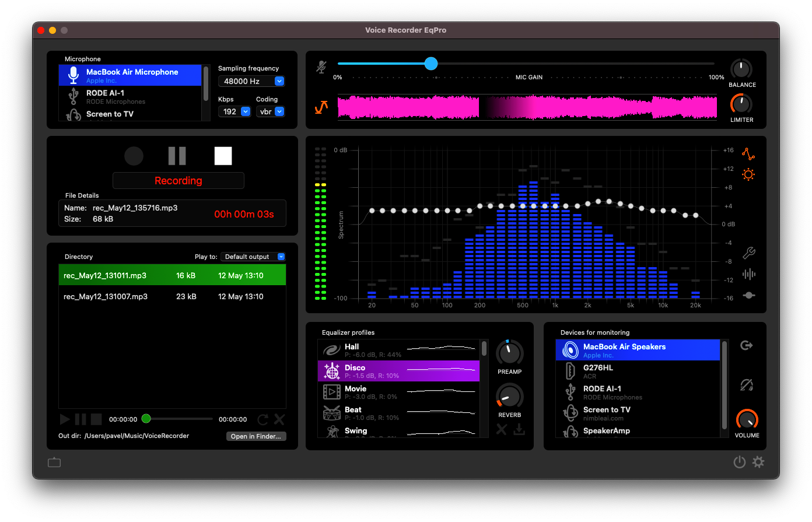
Task: Select the Swing equalizer profile
Action: pyautogui.click(x=398, y=430)
